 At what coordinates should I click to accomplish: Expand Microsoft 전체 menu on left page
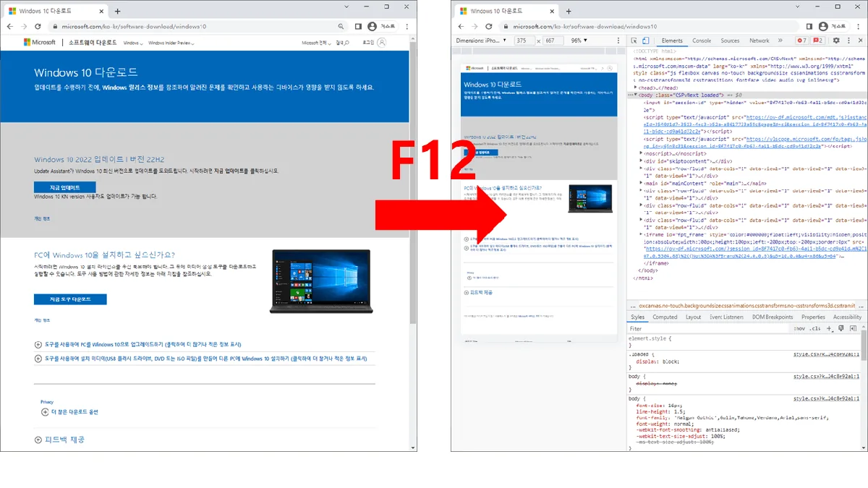(x=315, y=43)
